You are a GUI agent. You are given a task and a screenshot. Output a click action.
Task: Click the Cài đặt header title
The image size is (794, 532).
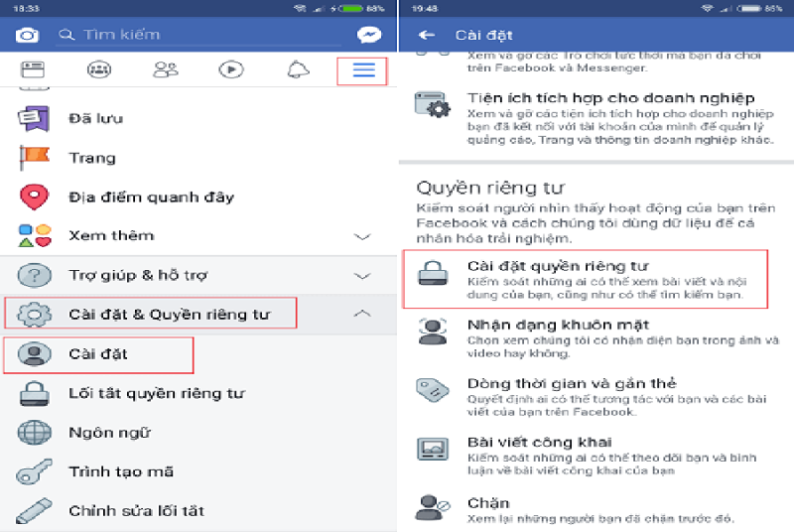click(x=483, y=35)
